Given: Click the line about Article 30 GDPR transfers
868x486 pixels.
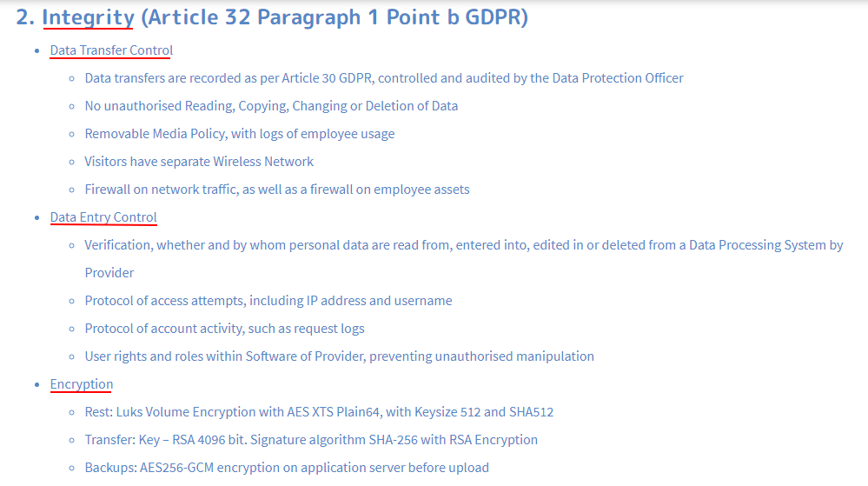Looking at the screenshot, I should (384, 78).
